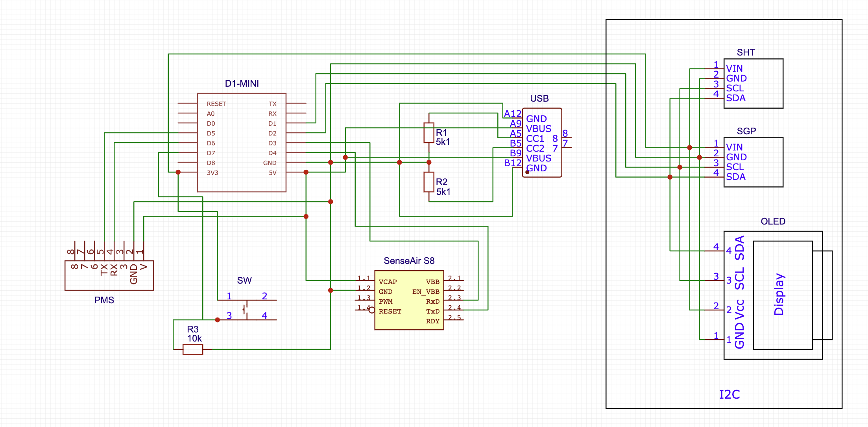Select the OLED title label
The width and height of the screenshot is (868, 427).
[x=773, y=221]
